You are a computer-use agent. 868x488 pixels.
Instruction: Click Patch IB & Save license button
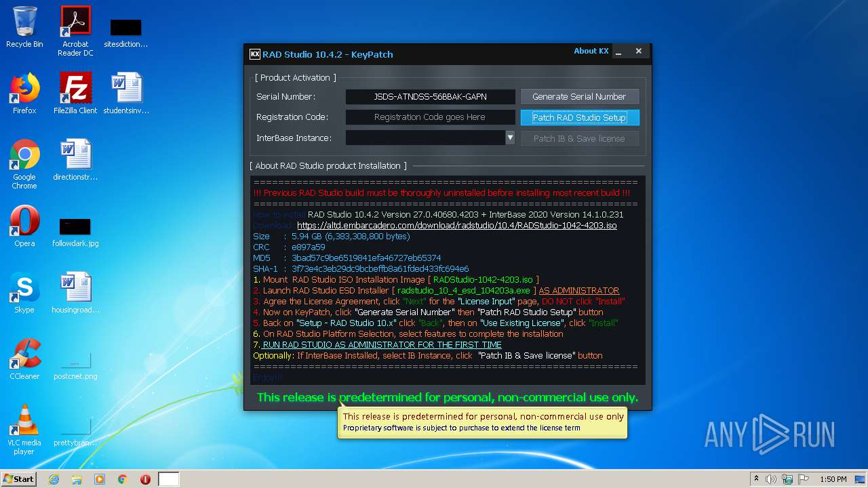point(579,138)
